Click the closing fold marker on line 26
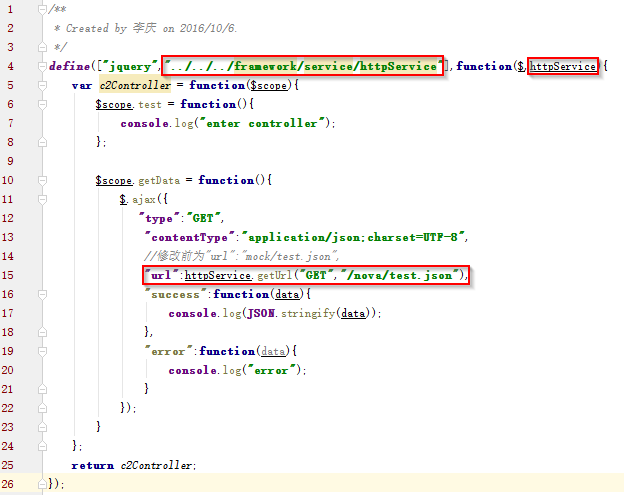 click(x=42, y=484)
